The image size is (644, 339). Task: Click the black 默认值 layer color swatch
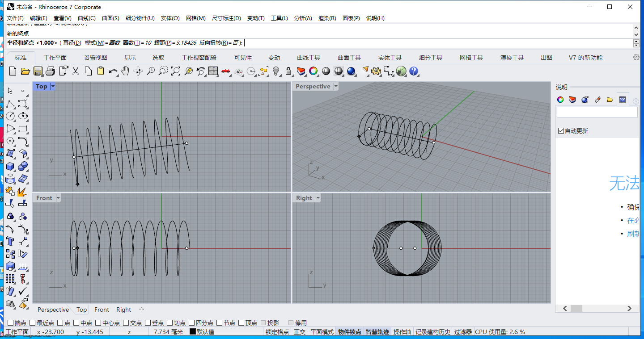pos(193,332)
